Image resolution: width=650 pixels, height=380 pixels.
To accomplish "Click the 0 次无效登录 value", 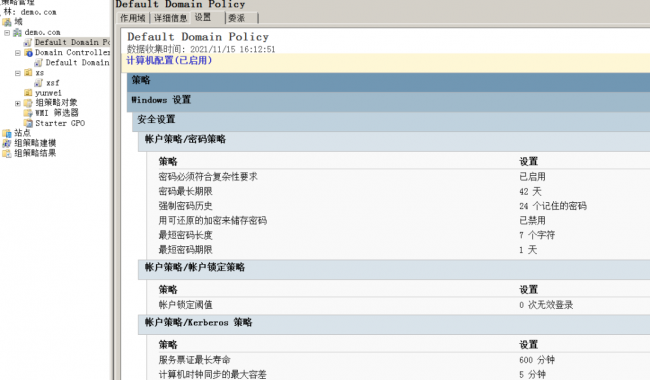I will pyautogui.click(x=546, y=305).
